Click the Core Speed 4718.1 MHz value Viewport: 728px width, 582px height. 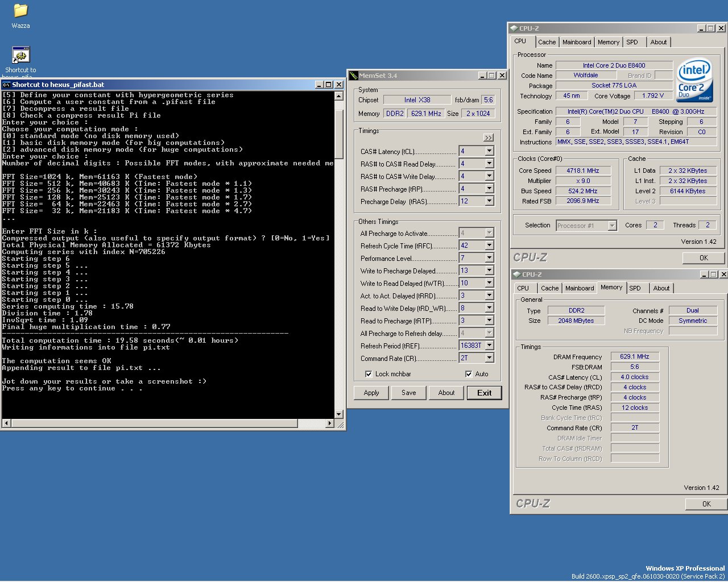point(583,171)
